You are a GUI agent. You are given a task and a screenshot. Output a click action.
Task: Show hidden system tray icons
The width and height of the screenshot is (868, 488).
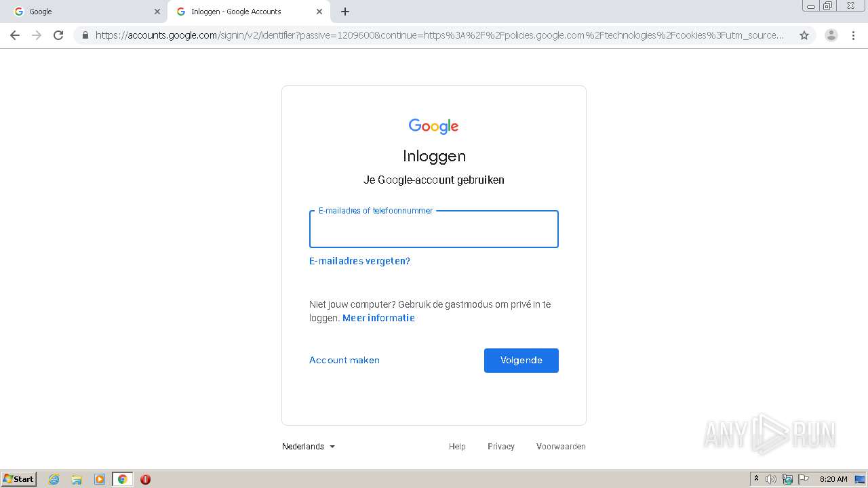click(756, 479)
